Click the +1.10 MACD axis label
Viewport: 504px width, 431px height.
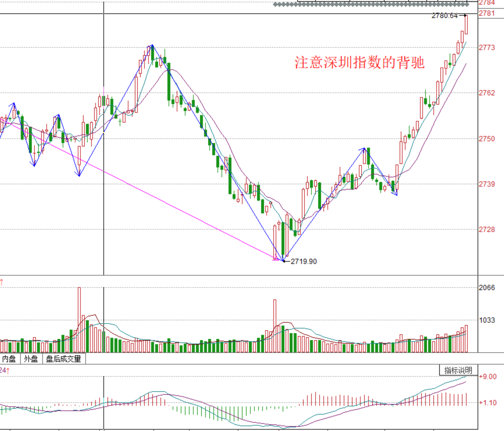488,403
